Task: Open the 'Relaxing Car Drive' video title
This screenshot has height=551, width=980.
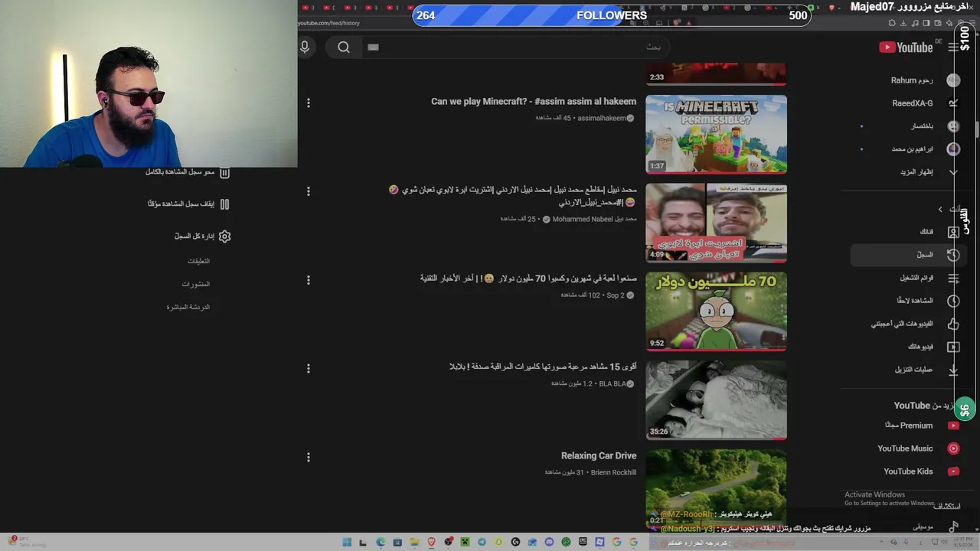Action: 599,456
